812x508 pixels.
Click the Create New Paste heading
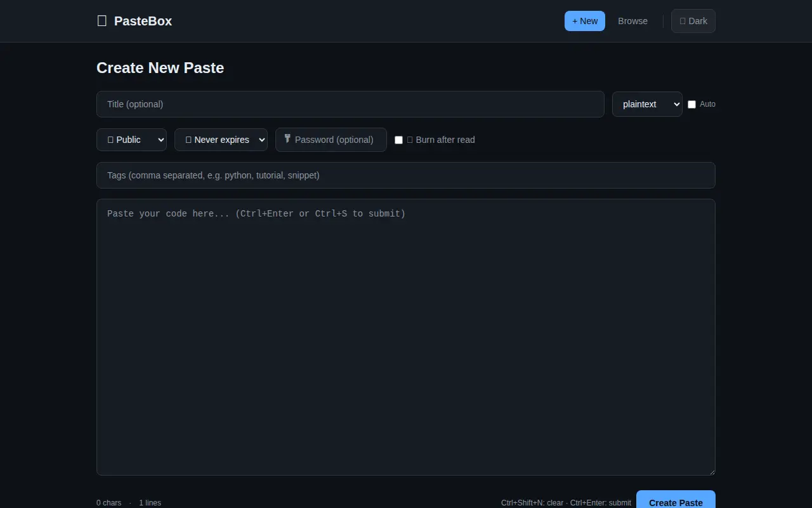pyautogui.click(x=160, y=68)
